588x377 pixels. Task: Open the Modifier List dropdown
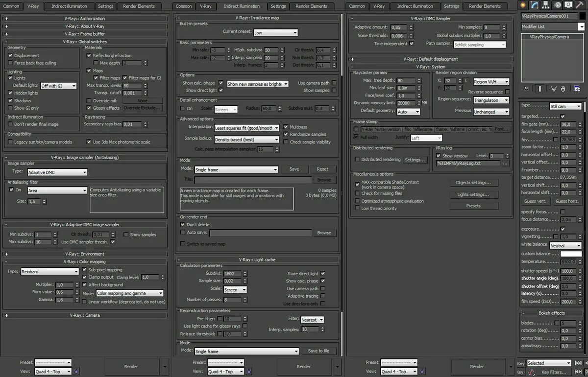click(x=552, y=26)
